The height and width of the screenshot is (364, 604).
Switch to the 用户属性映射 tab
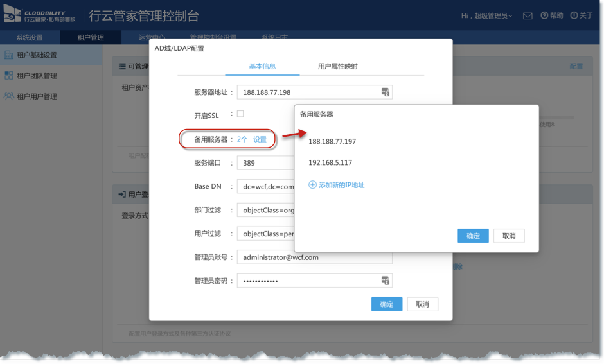pos(337,66)
